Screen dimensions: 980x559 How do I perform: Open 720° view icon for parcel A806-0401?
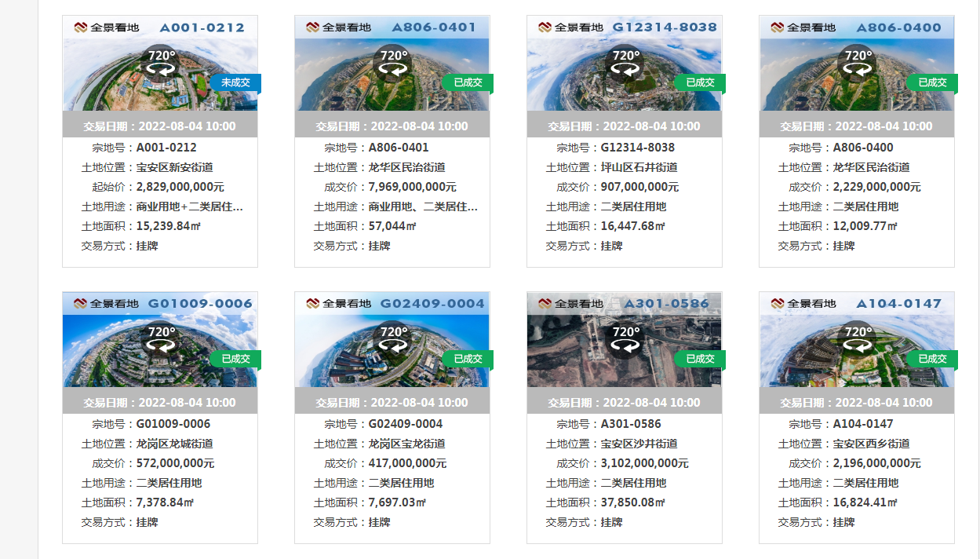point(393,63)
